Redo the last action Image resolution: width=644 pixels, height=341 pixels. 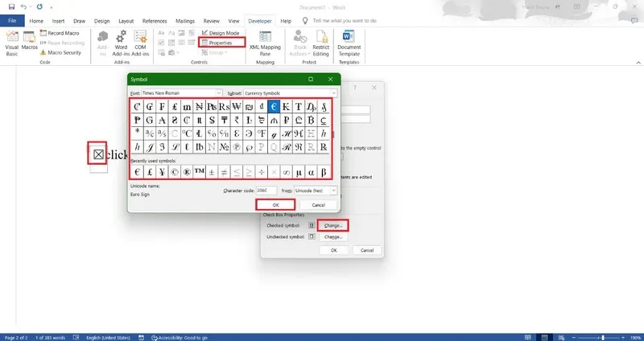coord(39,7)
